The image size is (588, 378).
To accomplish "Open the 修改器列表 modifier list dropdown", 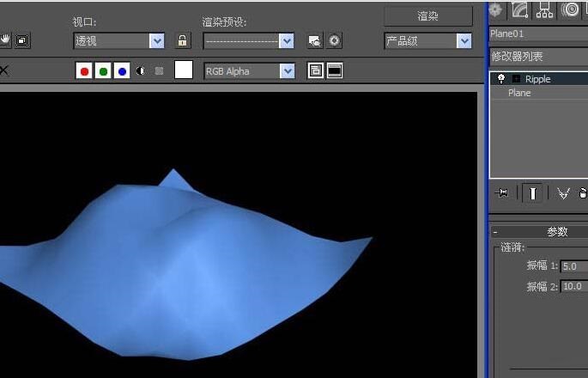I will pos(539,57).
